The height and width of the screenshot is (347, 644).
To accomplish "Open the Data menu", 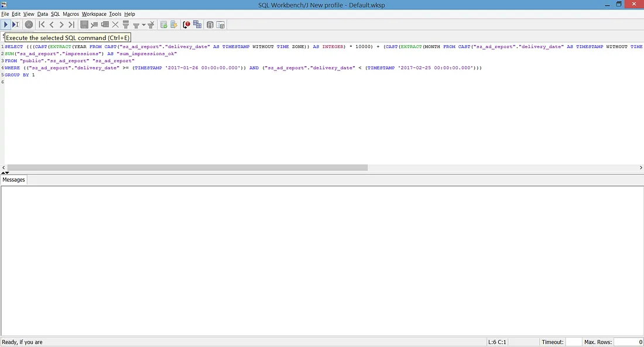I will click(x=42, y=14).
